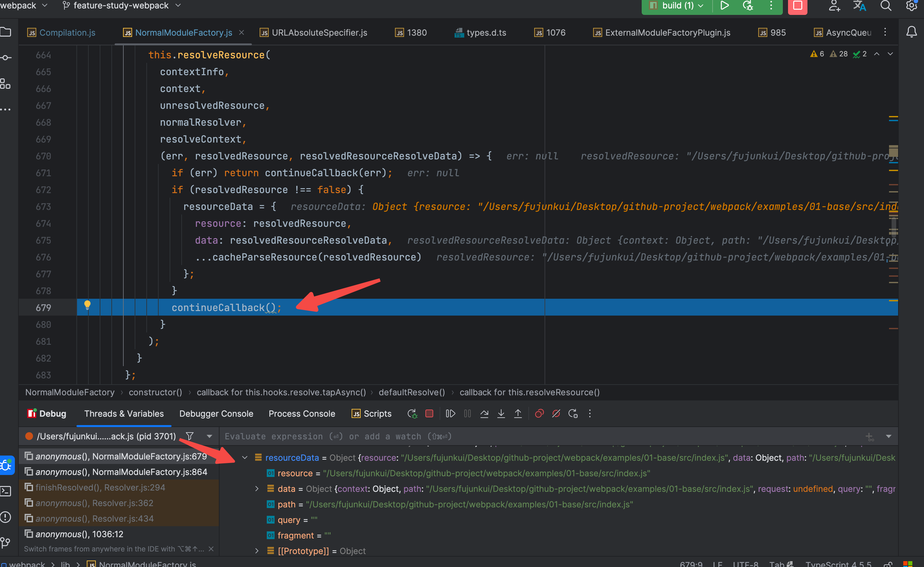Click the Rerun debug icon with bug

(x=412, y=413)
